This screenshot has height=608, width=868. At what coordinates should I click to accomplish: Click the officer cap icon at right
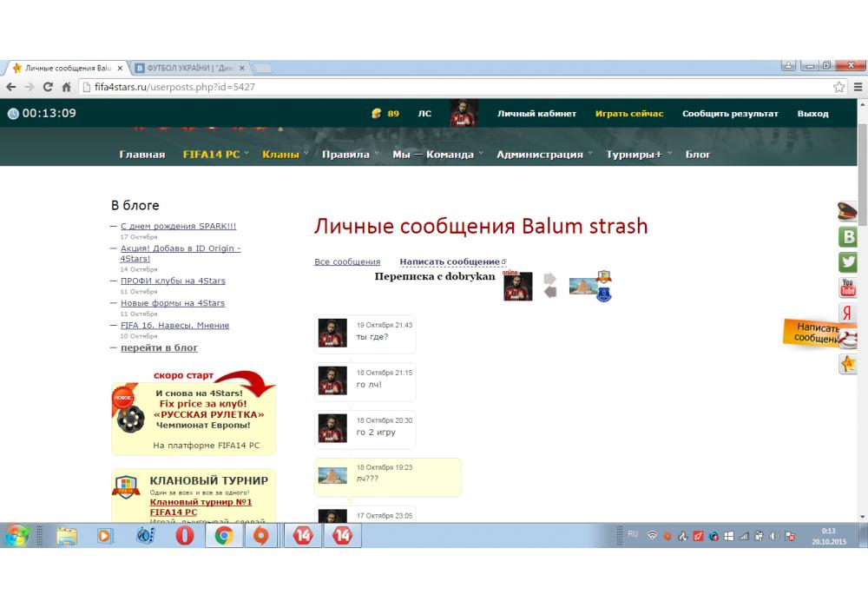848,211
